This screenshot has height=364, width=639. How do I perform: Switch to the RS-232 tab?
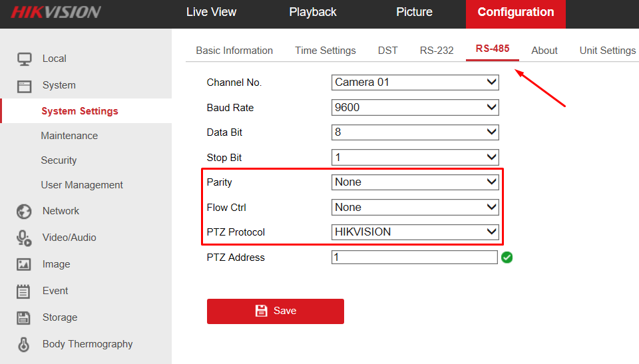(x=437, y=51)
